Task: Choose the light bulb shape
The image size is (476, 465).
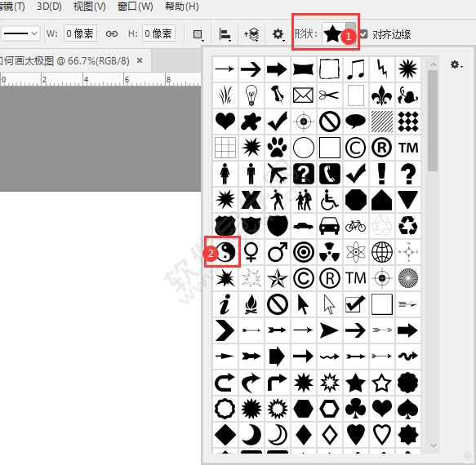Action: coord(251,95)
